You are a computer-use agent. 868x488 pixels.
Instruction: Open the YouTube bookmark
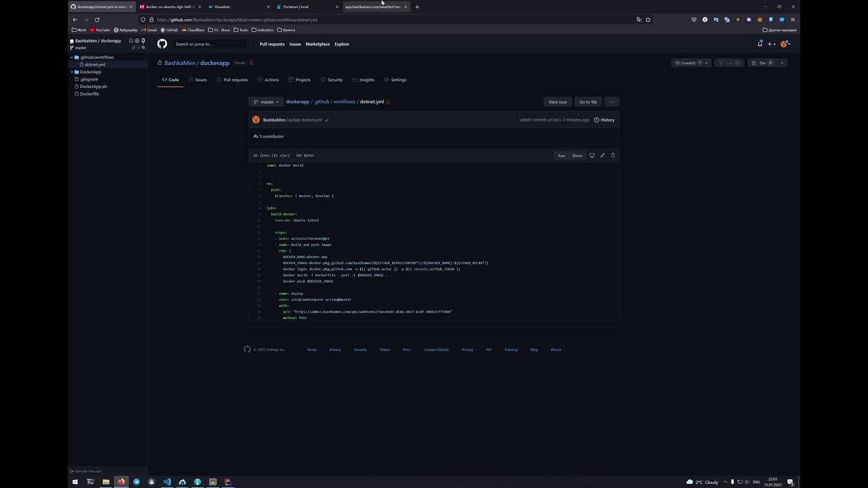coord(100,30)
